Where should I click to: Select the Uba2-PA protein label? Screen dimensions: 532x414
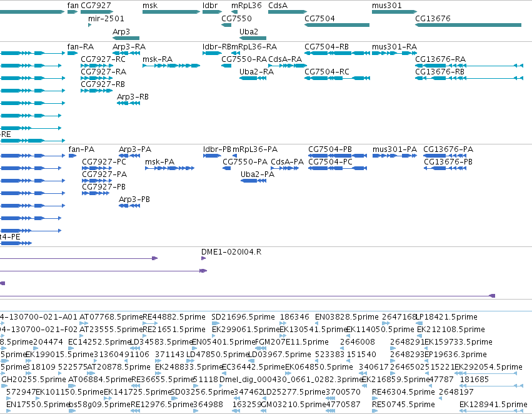click(x=258, y=174)
